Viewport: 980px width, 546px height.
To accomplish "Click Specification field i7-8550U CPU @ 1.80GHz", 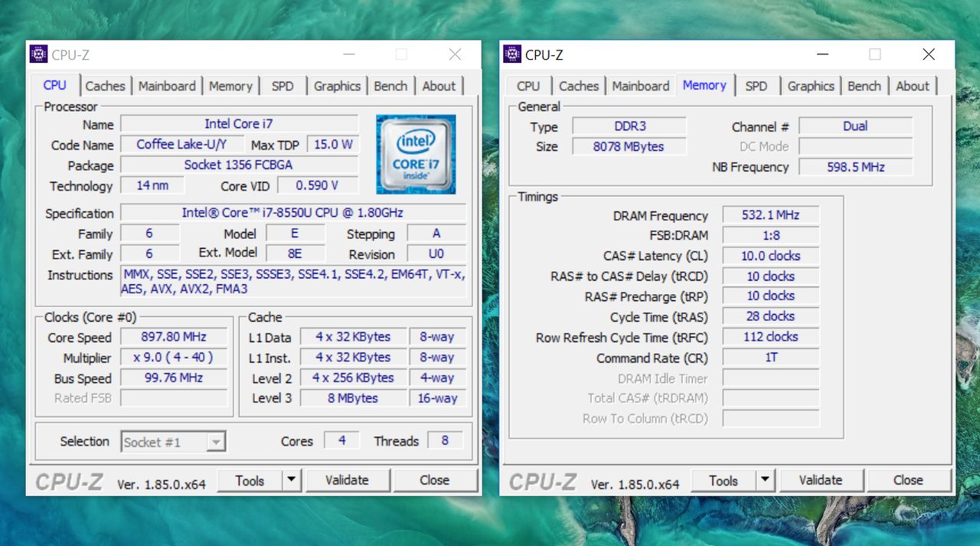I will click(x=293, y=213).
